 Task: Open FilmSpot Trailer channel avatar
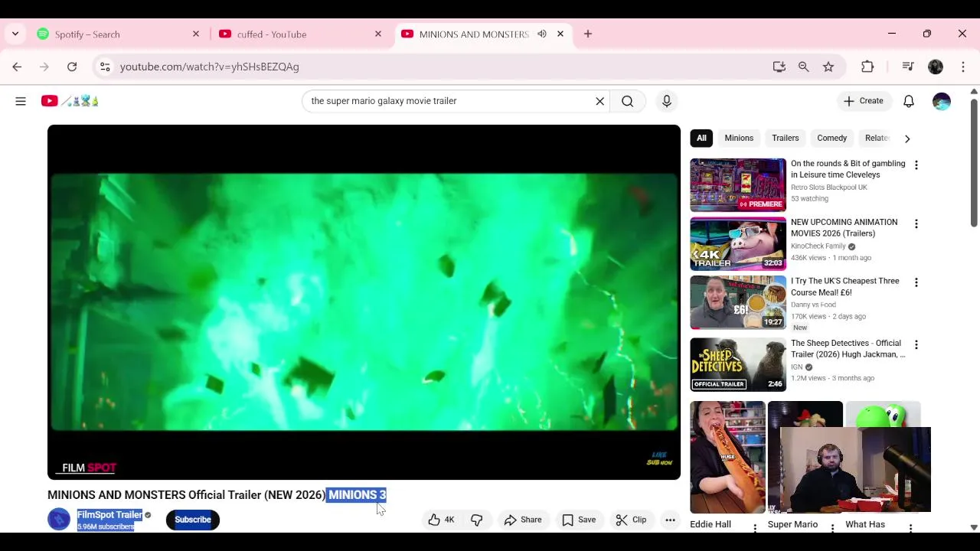pos(59,520)
